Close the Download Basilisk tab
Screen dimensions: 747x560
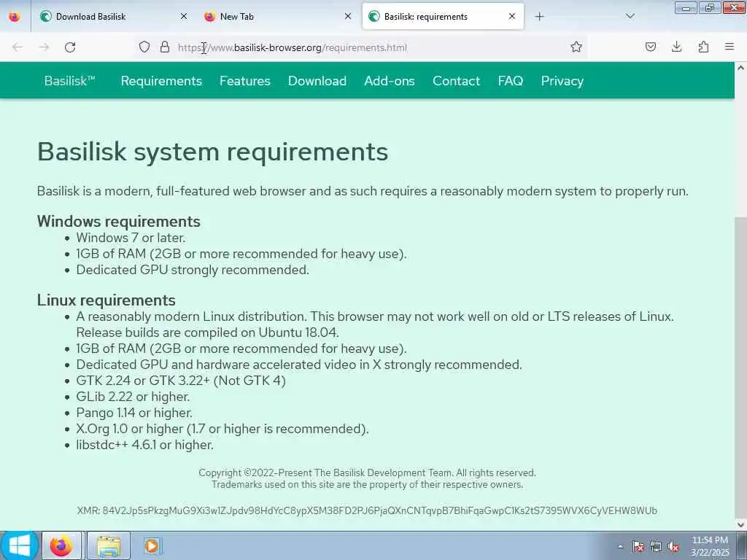tap(183, 16)
